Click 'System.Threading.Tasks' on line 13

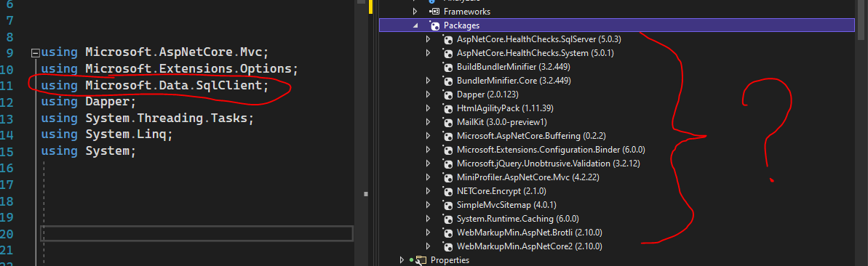(x=166, y=118)
